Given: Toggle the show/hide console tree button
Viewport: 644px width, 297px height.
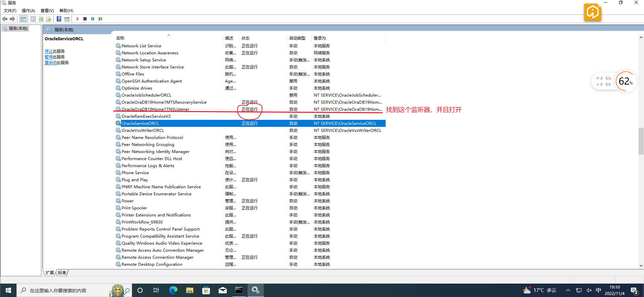Looking at the screenshot, I should coord(23,19).
